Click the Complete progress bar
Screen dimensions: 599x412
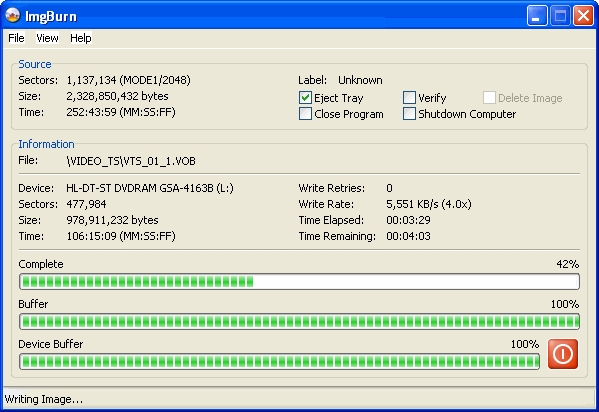[299, 282]
